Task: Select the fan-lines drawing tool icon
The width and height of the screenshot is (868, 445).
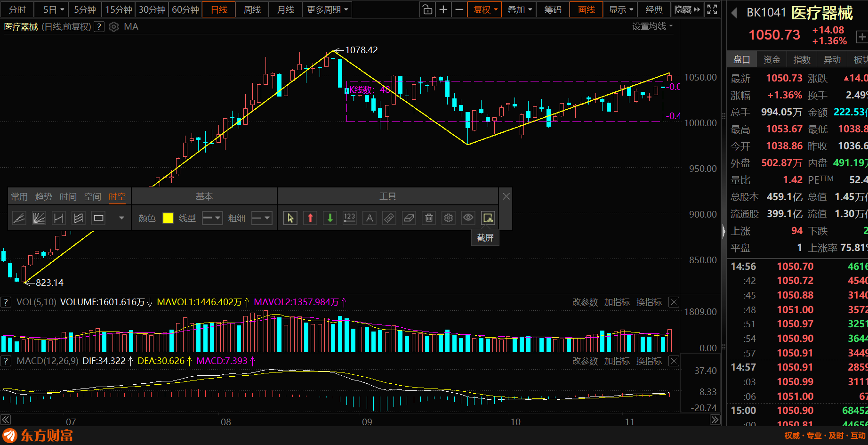Action: pos(39,218)
